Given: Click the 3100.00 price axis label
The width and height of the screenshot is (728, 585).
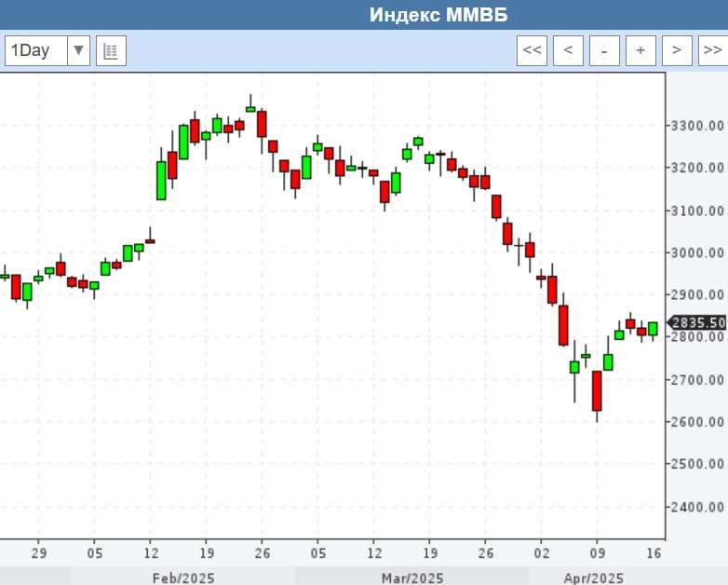Looking at the screenshot, I should (697, 211).
